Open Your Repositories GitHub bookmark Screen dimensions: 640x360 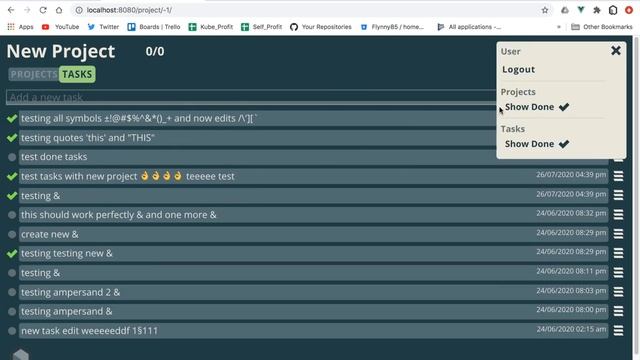point(321,27)
